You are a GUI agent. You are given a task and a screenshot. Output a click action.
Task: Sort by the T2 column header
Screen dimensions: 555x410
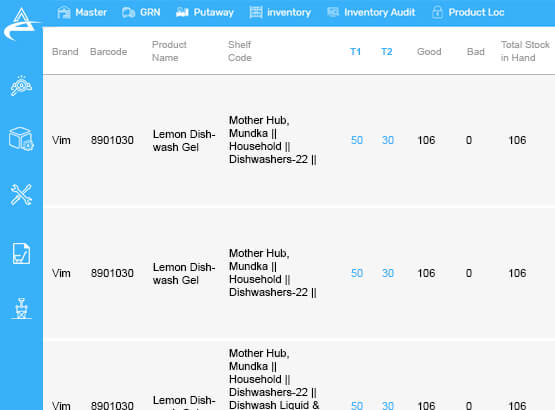(x=387, y=52)
